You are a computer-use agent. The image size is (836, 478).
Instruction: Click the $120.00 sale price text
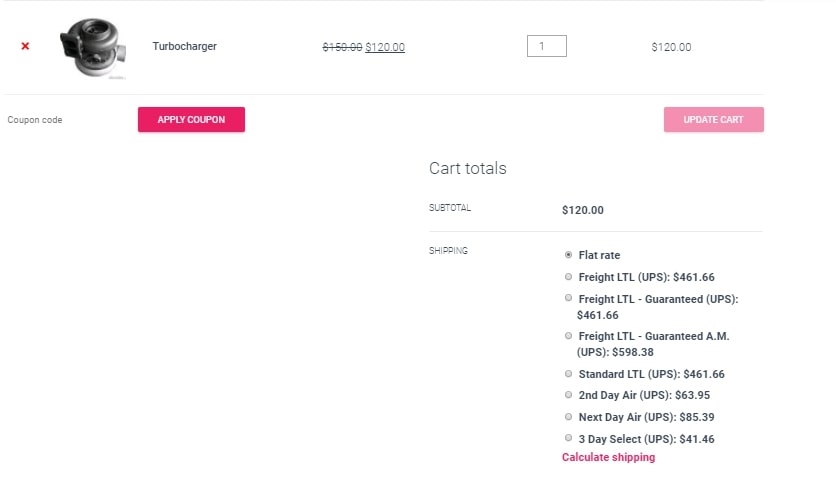click(385, 47)
